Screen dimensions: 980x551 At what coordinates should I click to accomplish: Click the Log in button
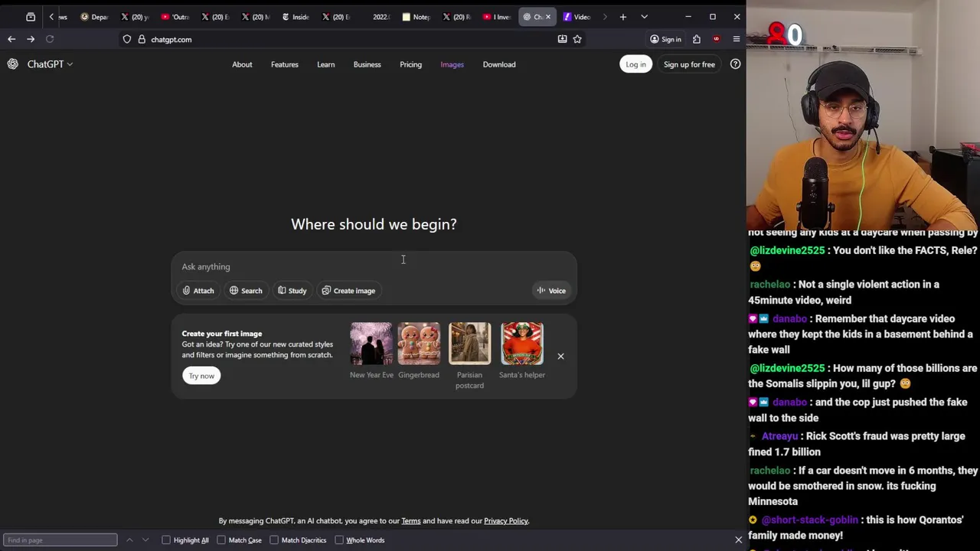click(635, 64)
